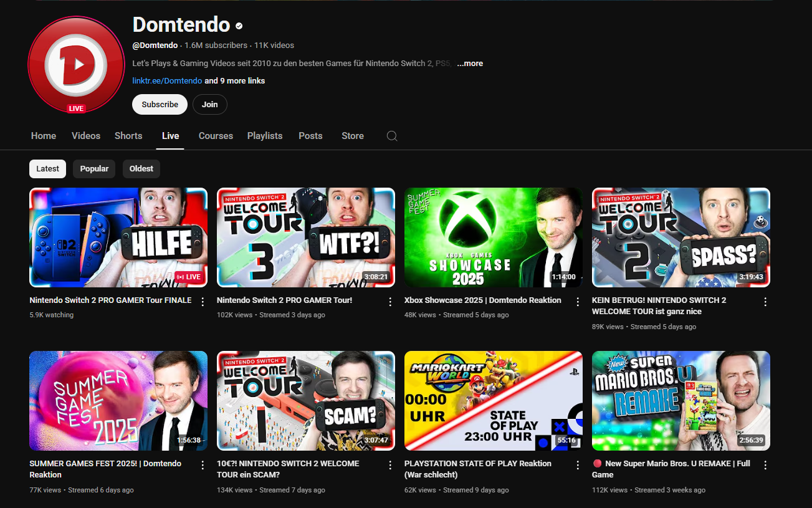812x508 pixels.
Task: Open the Mario Kart World State of Play thumbnail
Action: 494,401
